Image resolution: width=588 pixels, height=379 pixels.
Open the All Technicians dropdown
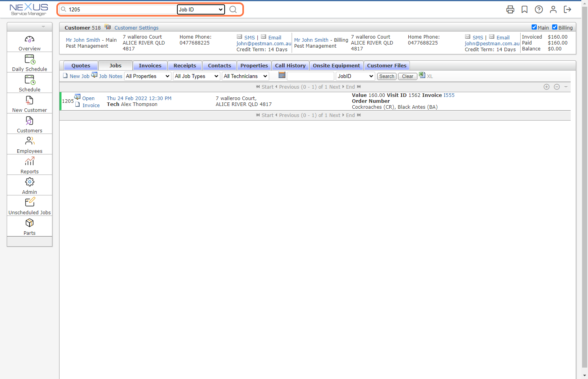tap(246, 76)
